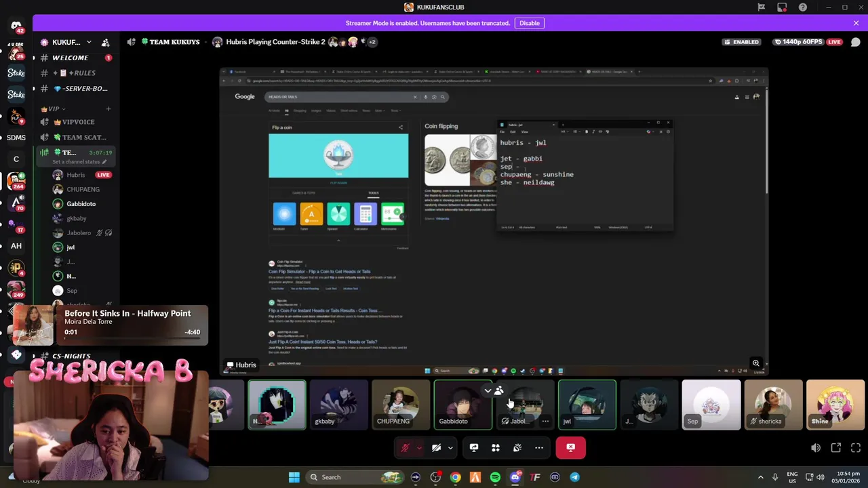This screenshot has width=868, height=488.
Task: Open the SERVER-BO... text channel
Action: tap(75, 89)
